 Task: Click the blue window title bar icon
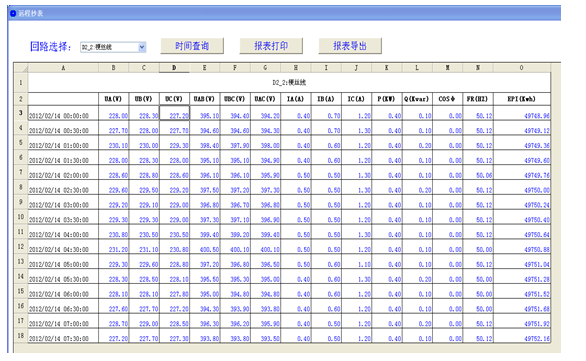pos(13,13)
